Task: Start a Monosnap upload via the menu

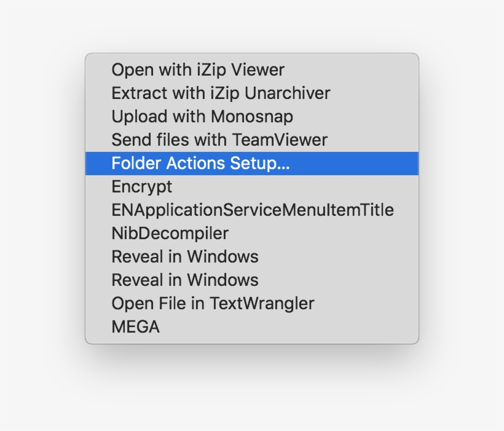Action: coord(202,116)
